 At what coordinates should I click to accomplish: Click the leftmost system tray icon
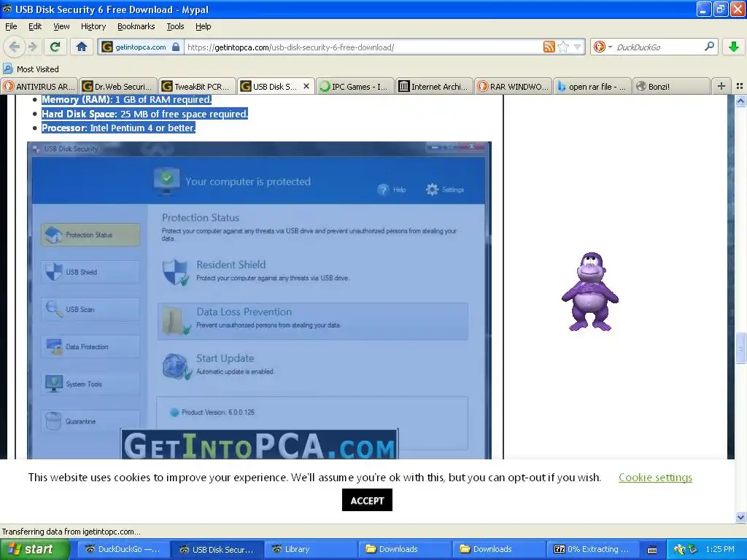(x=680, y=549)
